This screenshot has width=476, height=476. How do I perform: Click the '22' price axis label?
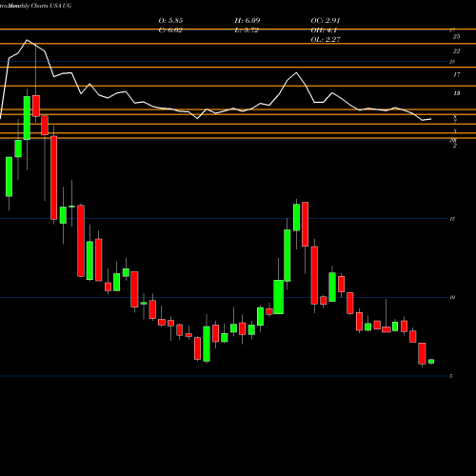[456, 51]
